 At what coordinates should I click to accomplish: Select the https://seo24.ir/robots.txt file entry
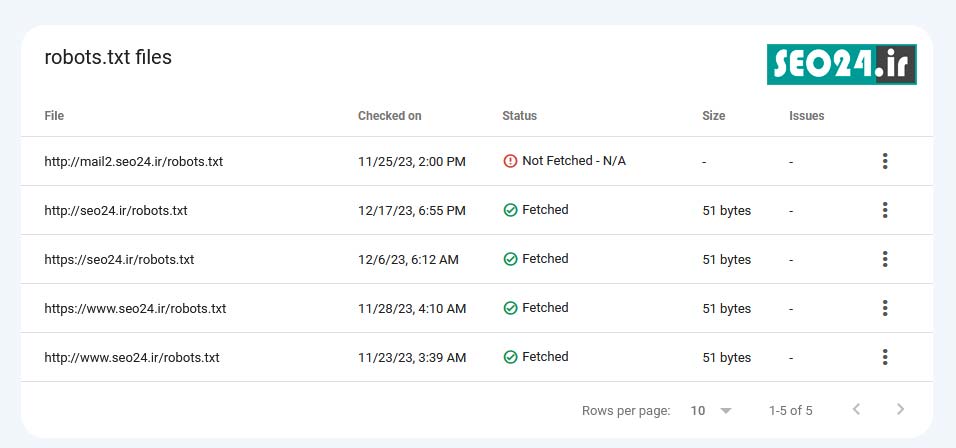click(119, 260)
